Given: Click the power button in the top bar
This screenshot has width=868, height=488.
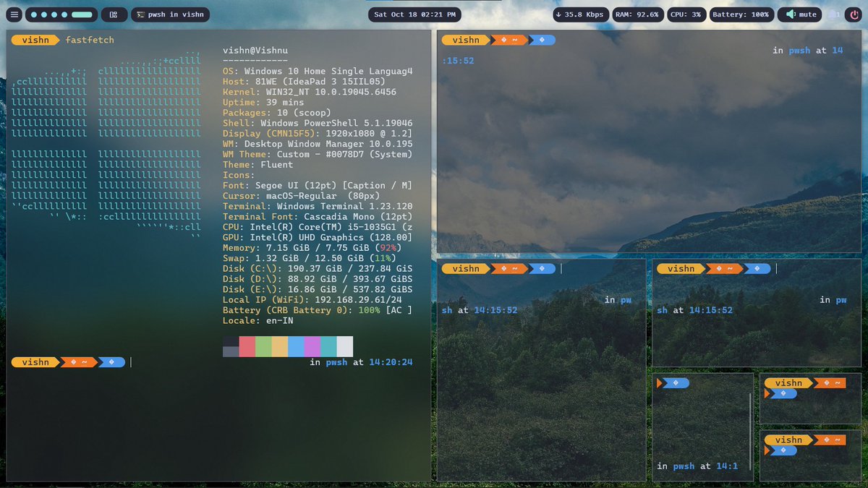Looking at the screenshot, I should (854, 14).
